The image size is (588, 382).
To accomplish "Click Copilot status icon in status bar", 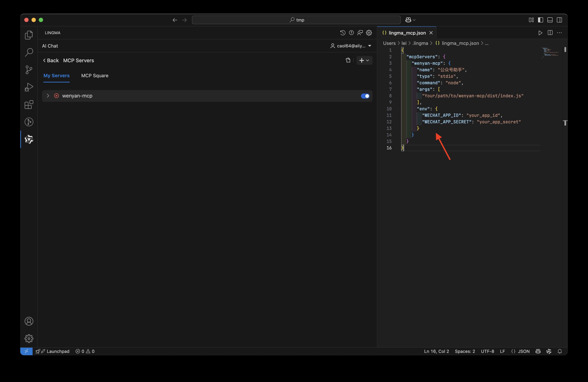I will (538, 351).
